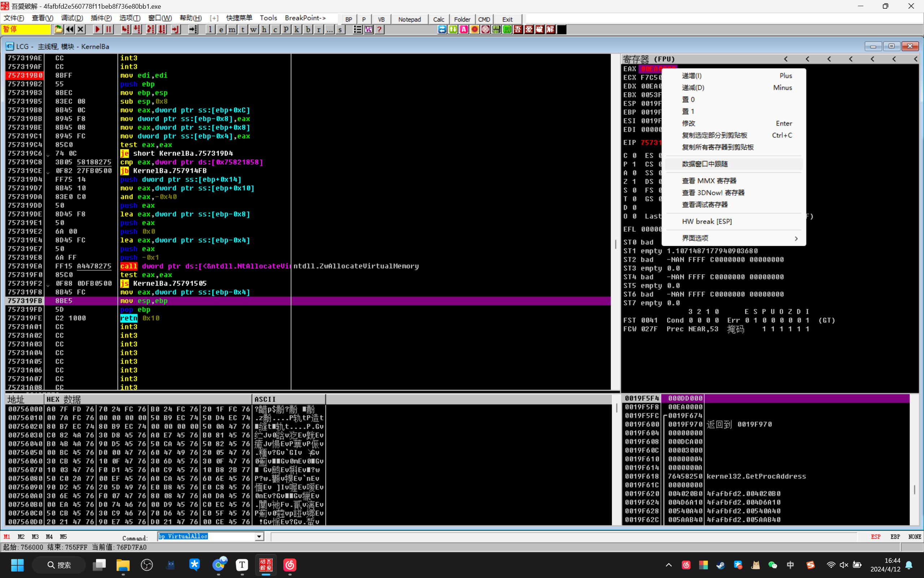Select 递增(I) Plus context menu entry
The image size is (924, 578).
tap(733, 76)
